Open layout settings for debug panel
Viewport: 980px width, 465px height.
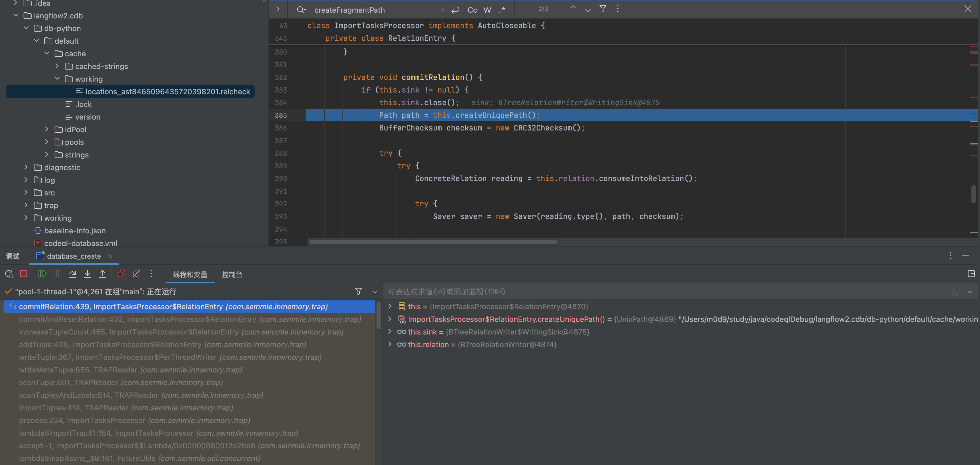pos(971,274)
